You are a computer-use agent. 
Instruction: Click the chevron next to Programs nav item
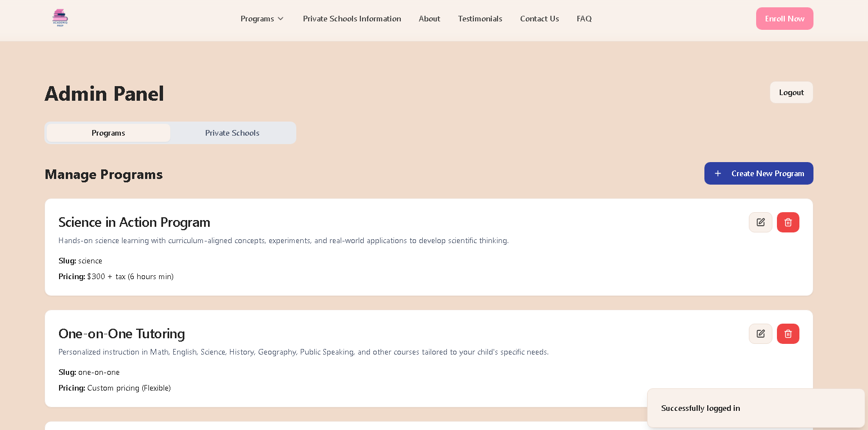point(281,19)
